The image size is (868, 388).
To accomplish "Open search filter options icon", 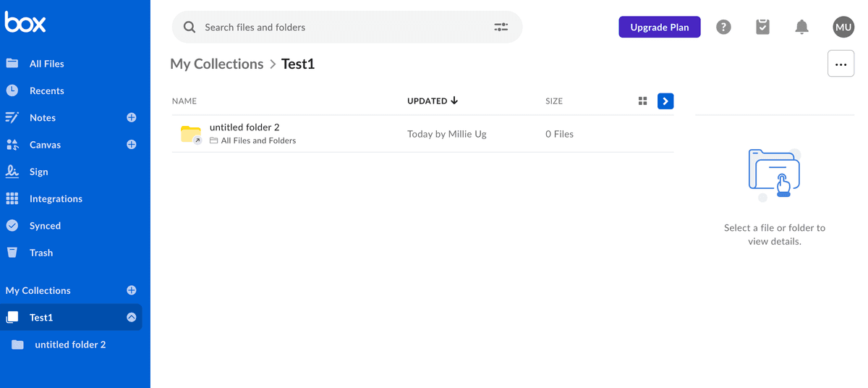I will click(x=501, y=27).
